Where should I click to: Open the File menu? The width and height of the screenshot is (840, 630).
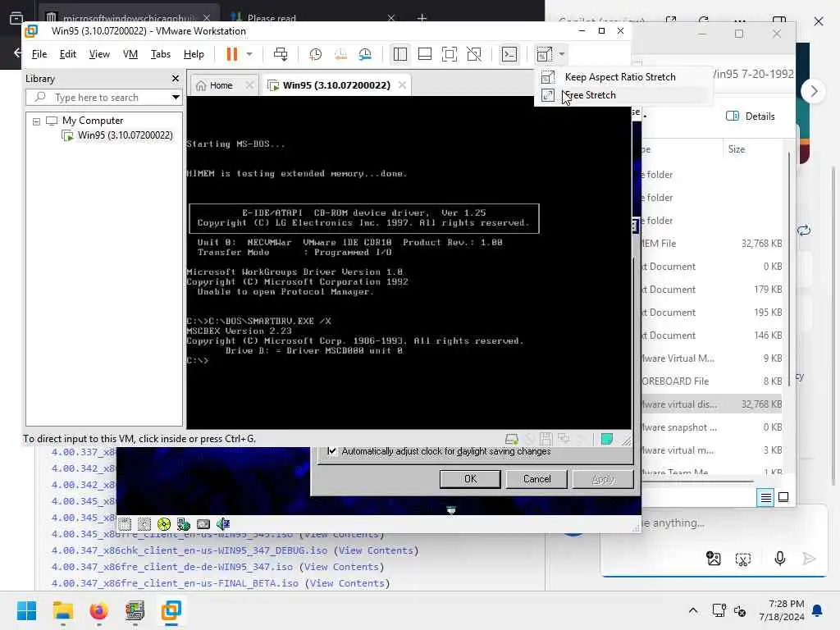[39, 54]
